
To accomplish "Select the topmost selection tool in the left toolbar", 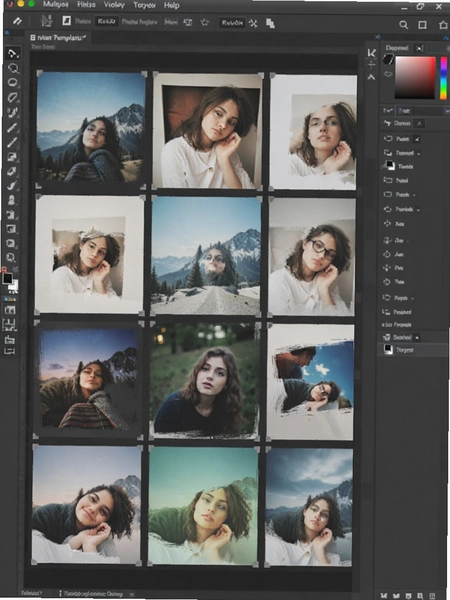I will (x=13, y=53).
